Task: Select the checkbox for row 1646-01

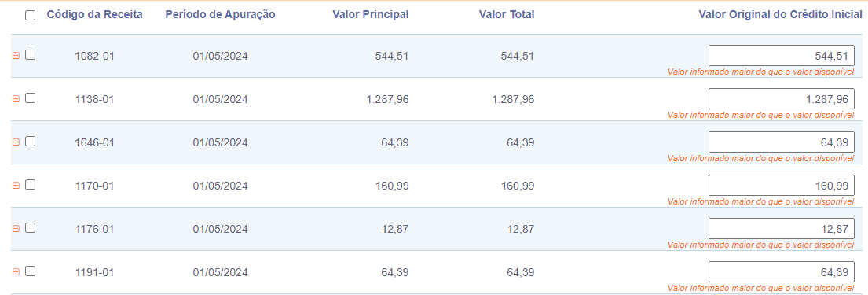Action: click(x=31, y=142)
